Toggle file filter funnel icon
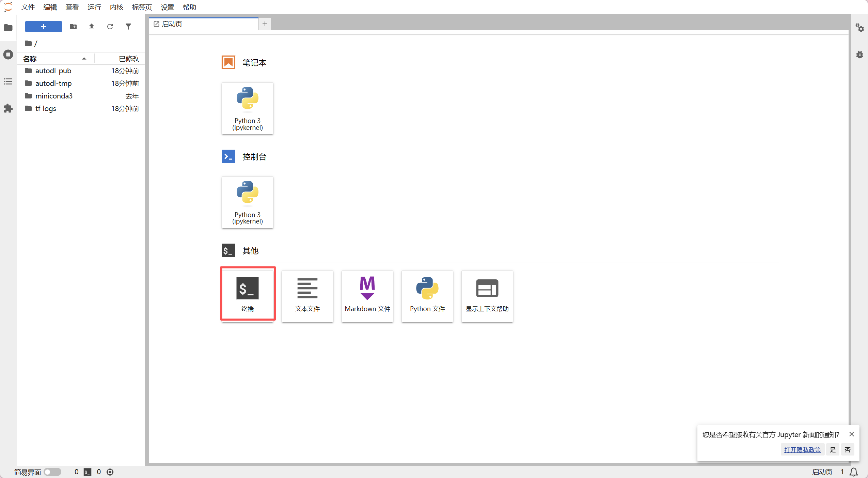 128,27
